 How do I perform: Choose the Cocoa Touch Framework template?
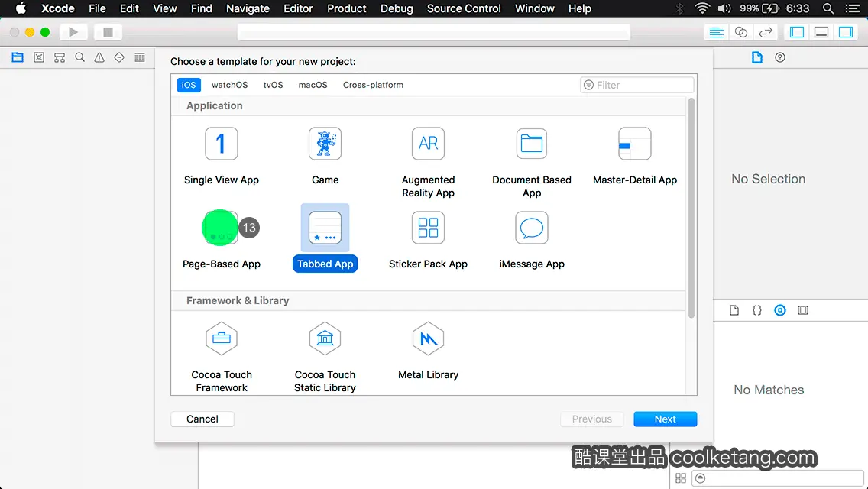[x=222, y=357]
